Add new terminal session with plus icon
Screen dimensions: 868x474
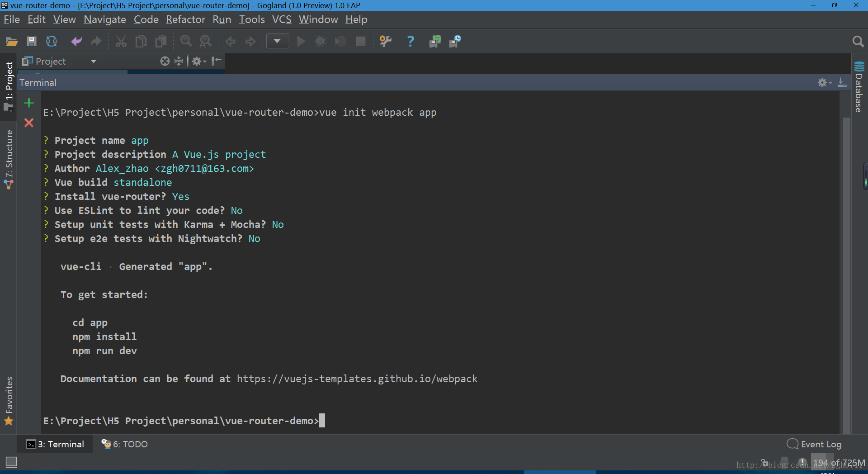(29, 103)
